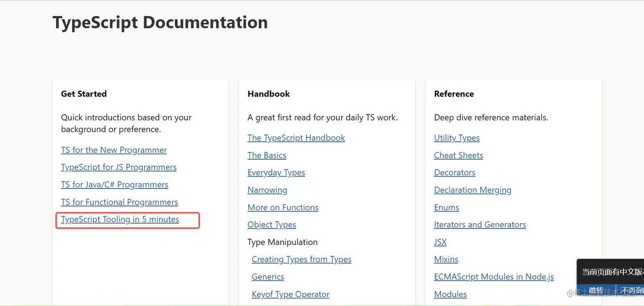Open Mixins reference link
The height and width of the screenshot is (306, 644).
click(446, 260)
